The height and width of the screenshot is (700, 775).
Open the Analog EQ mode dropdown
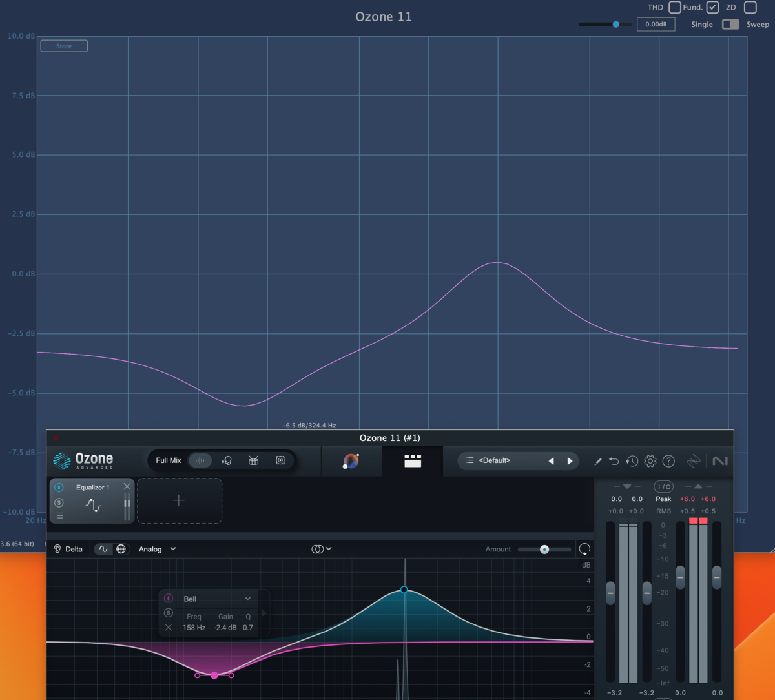click(x=157, y=549)
